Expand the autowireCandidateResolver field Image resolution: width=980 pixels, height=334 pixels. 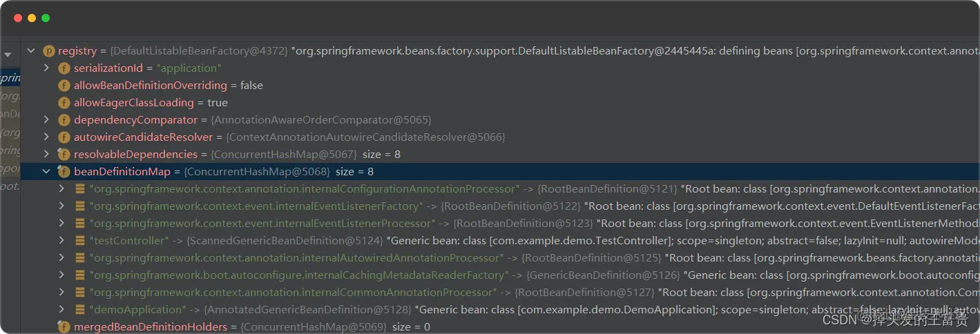click(x=46, y=137)
